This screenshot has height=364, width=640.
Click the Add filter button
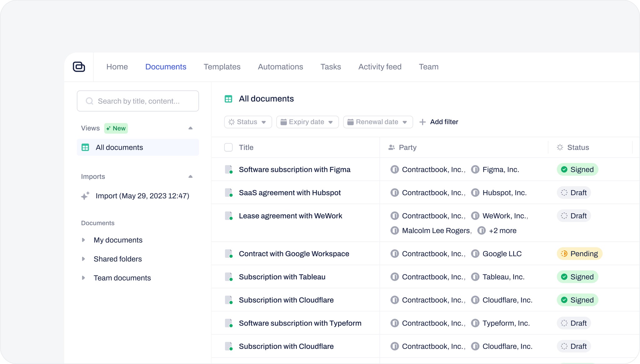point(439,122)
